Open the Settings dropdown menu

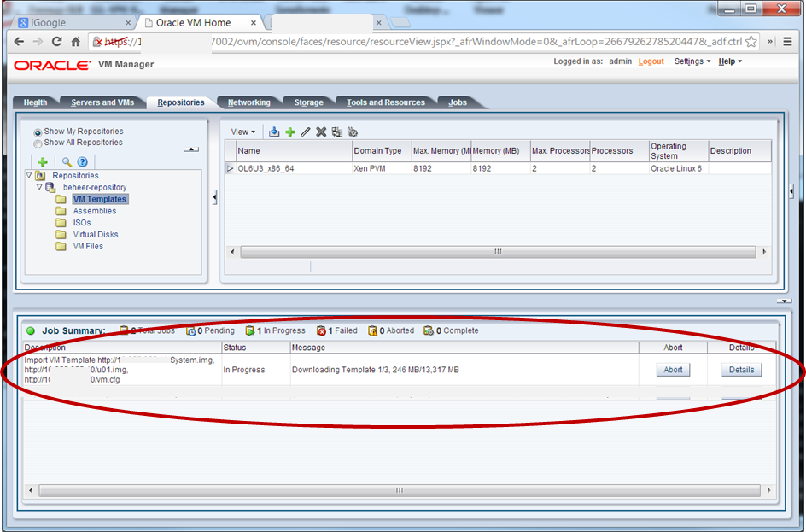click(x=692, y=61)
